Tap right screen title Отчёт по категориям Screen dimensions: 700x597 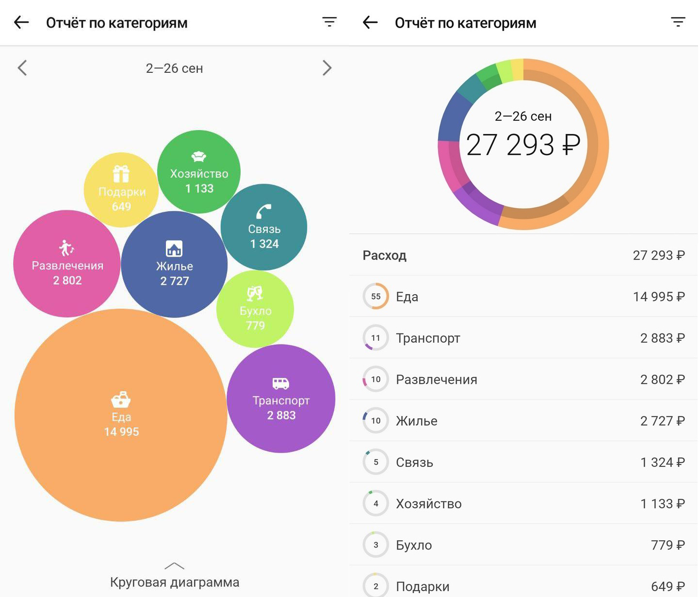465,23
